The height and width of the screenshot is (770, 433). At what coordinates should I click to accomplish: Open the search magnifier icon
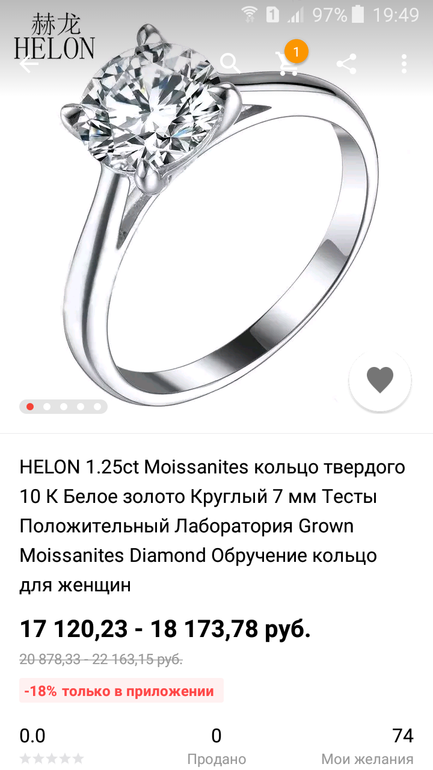[230, 63]
